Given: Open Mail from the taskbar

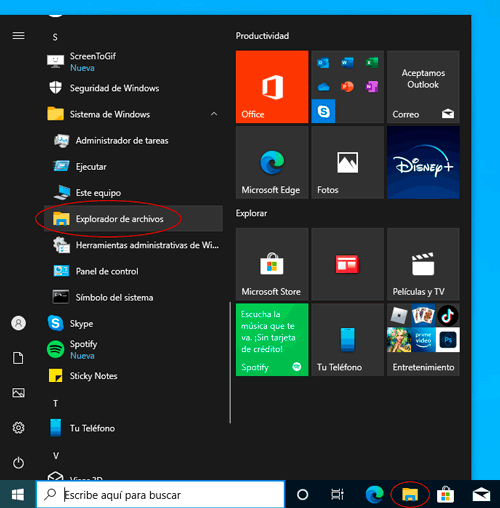Looking at the screenshot, I should [x=481, y=494].
